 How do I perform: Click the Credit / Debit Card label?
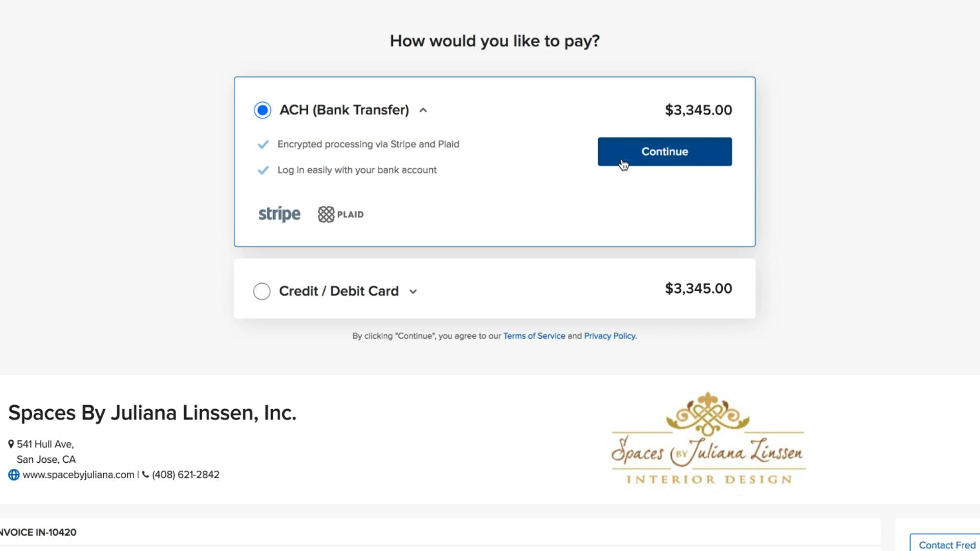pyautogui.click(x=339, y=291)
